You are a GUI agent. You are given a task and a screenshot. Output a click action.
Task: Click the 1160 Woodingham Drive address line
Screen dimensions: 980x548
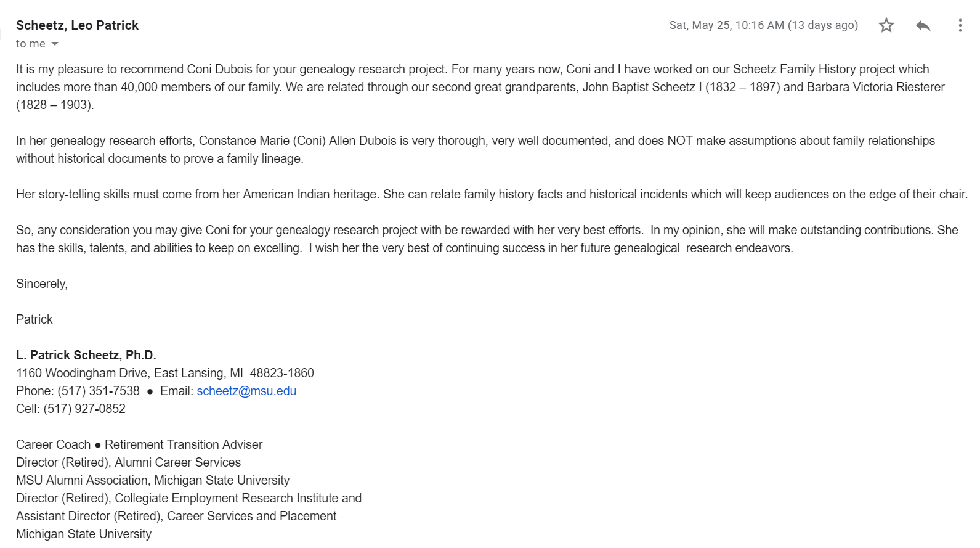point(165,373)
